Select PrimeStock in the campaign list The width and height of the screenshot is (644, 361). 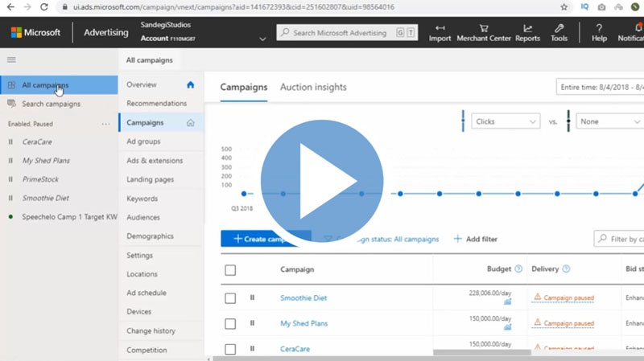pos(40,179)
